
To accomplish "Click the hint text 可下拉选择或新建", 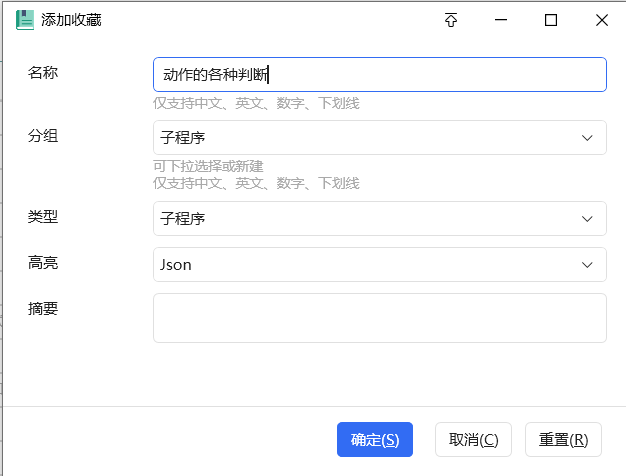I will 208,166.
